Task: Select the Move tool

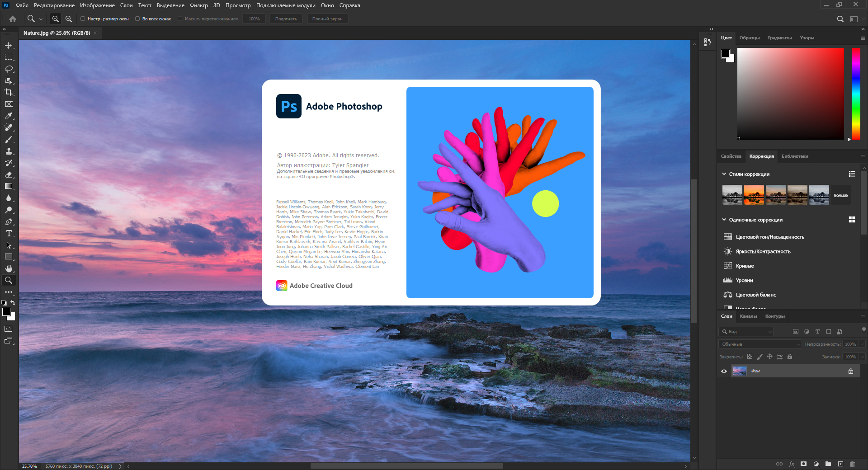Action: 9,46
